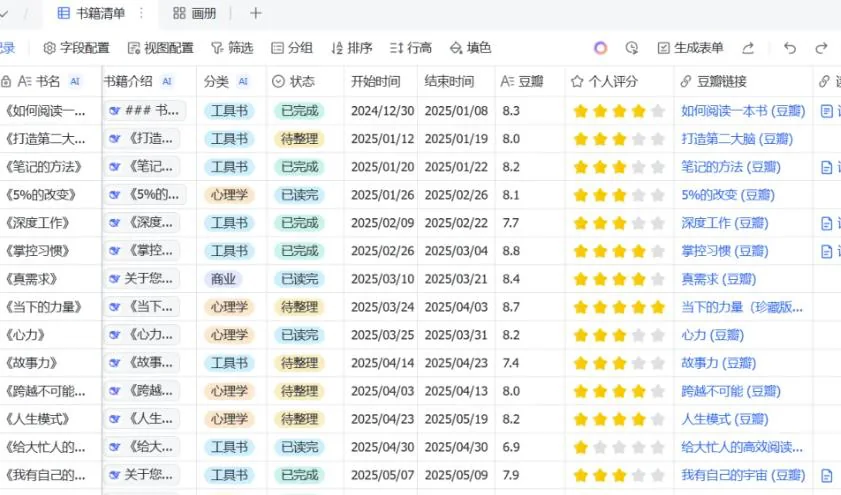Screen dimensions: 841x495
Task: Open document icon in 深度工作 row
Action: coord(827,223)
